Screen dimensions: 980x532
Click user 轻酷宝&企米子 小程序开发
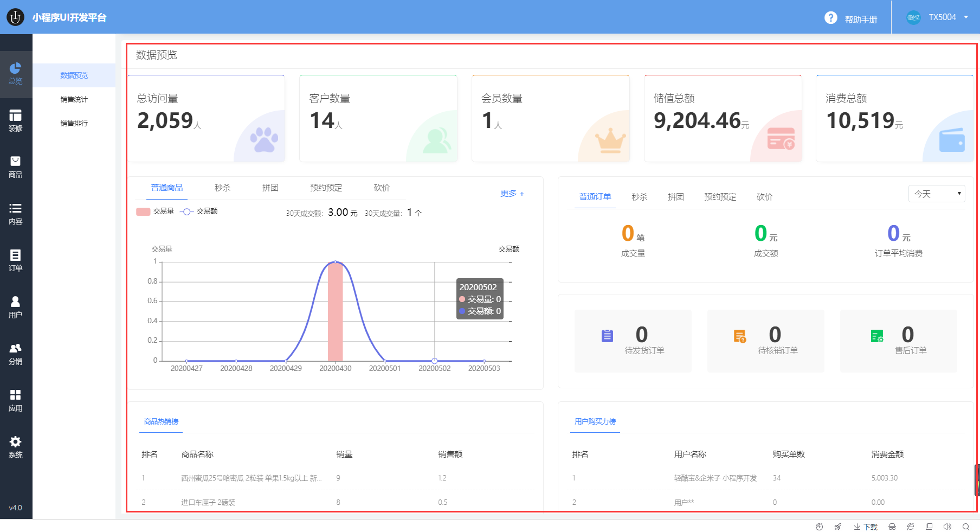(x=715, y=478)
